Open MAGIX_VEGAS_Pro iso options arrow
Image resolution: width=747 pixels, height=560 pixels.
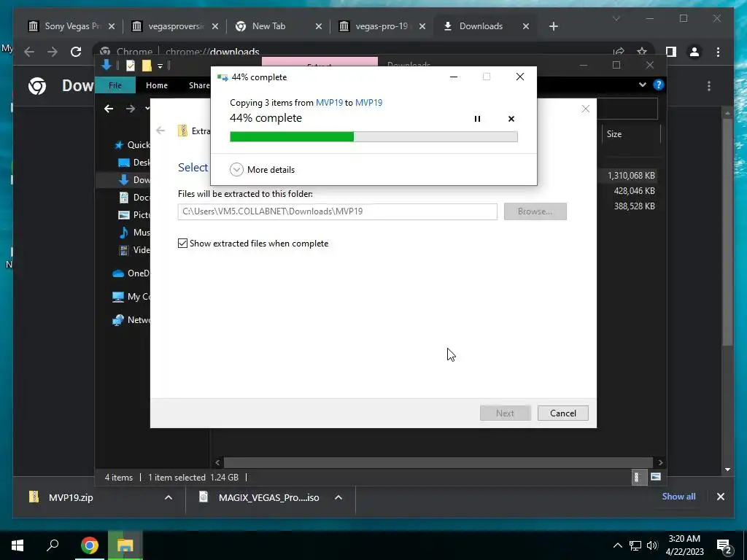click(338, 497)
